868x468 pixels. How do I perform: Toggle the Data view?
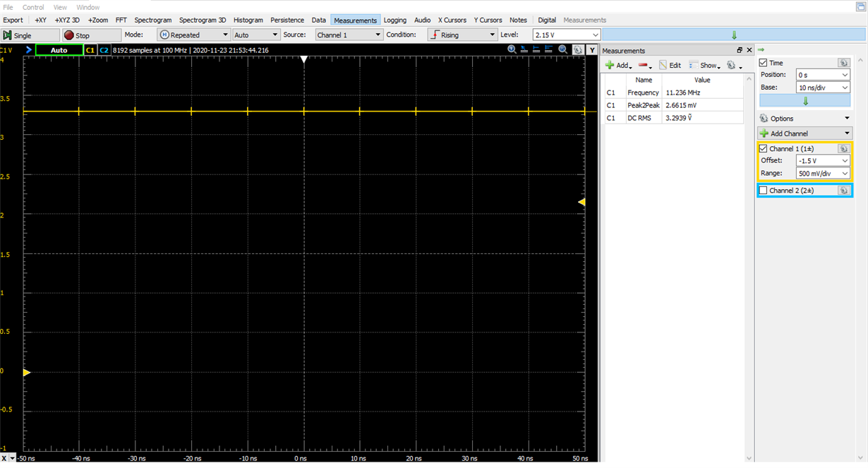tap(319, 20)
